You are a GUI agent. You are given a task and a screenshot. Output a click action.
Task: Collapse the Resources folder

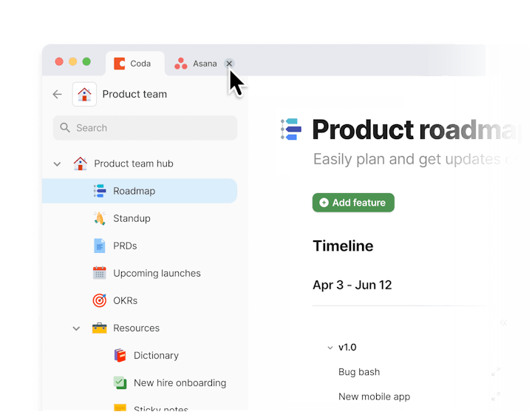coord(76,328)
